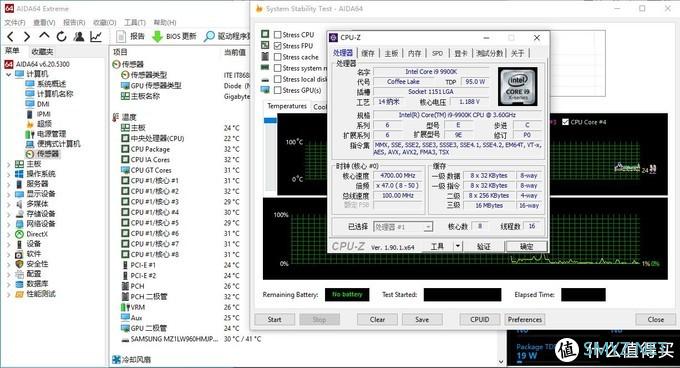This screenshot has height=368, width=680.
Task: Click the 网络设备 icon in the tree
Action: click(19, 224)
